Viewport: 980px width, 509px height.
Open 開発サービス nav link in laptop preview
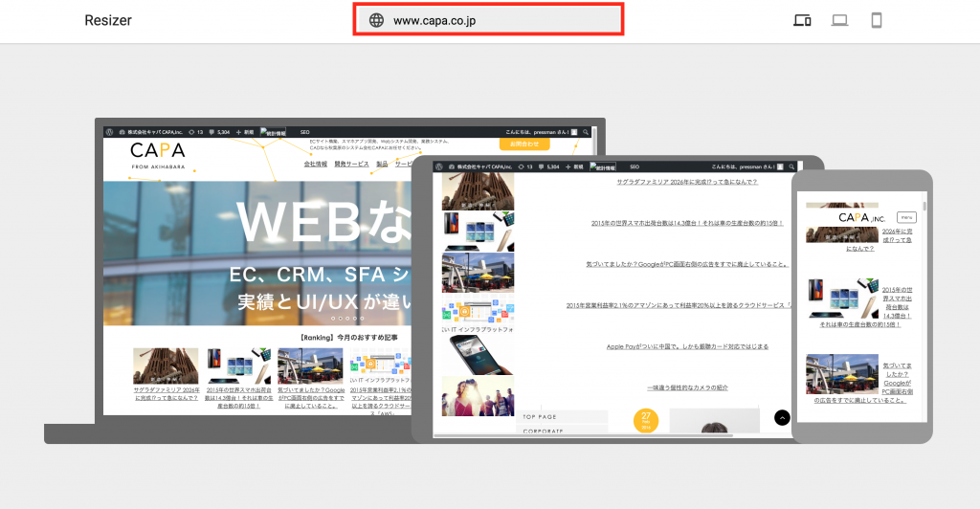[351, 164]
